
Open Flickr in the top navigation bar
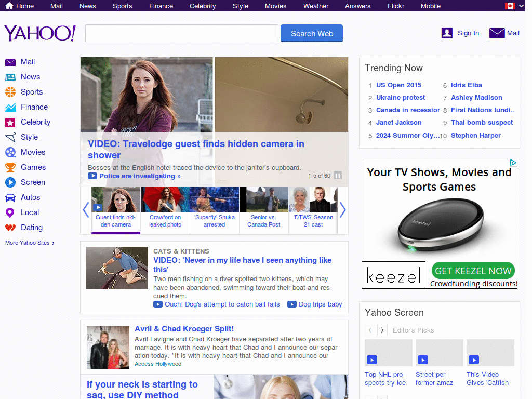[396, 6]
